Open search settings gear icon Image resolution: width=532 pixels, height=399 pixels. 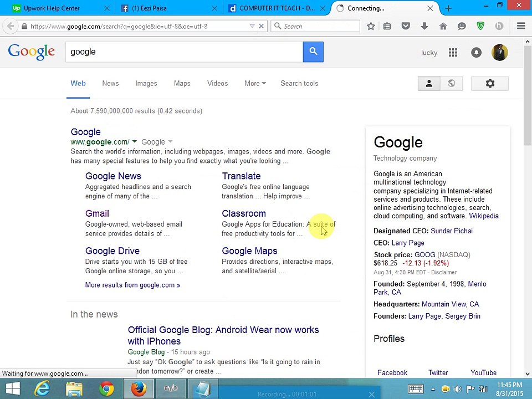(x=489, y=83)
